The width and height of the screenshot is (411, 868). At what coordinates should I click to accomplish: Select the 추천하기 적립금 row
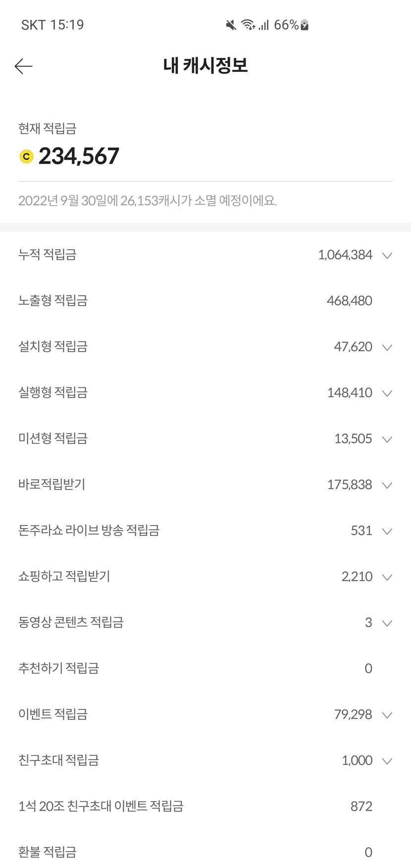(58, 668)
